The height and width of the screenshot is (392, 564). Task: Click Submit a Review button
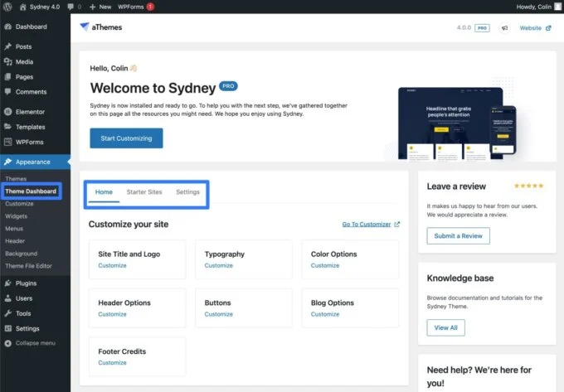point(458,236)
